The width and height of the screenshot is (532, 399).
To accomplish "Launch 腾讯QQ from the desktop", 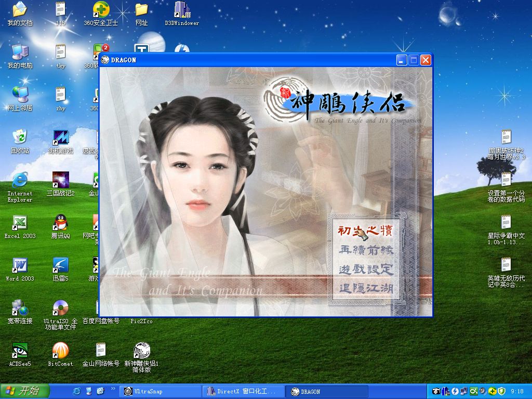I will pos(60,227).
